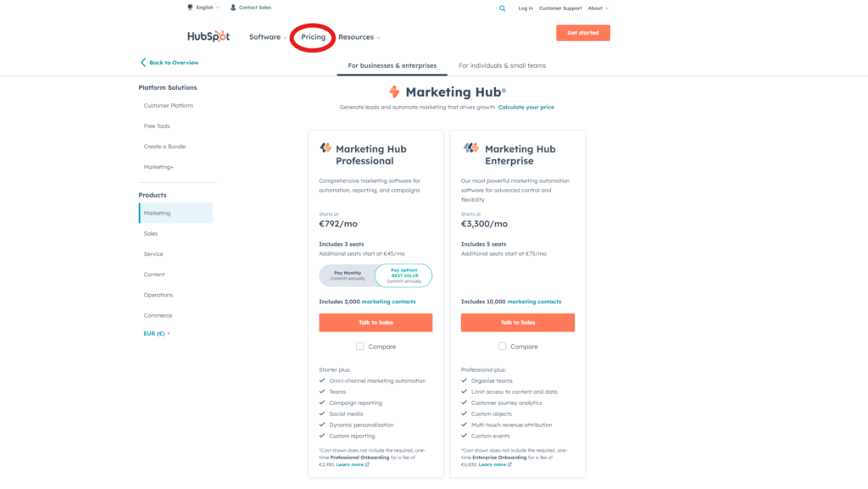
Task: Switch to For individuals & small teams tab
Action: 502,65
